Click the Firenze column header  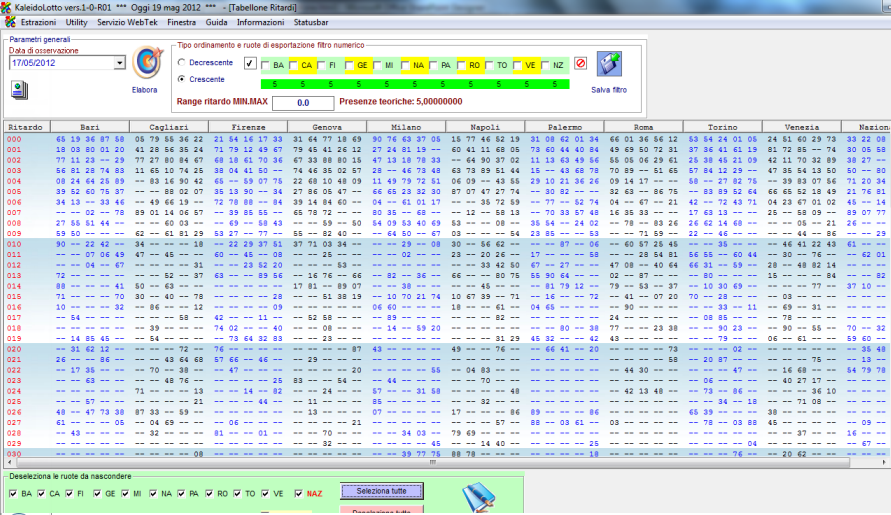point(248,127)
